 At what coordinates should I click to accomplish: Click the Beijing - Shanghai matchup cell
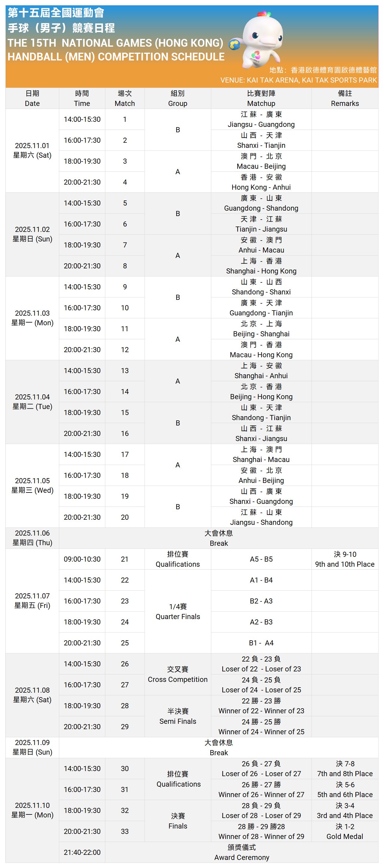(261, 329)
